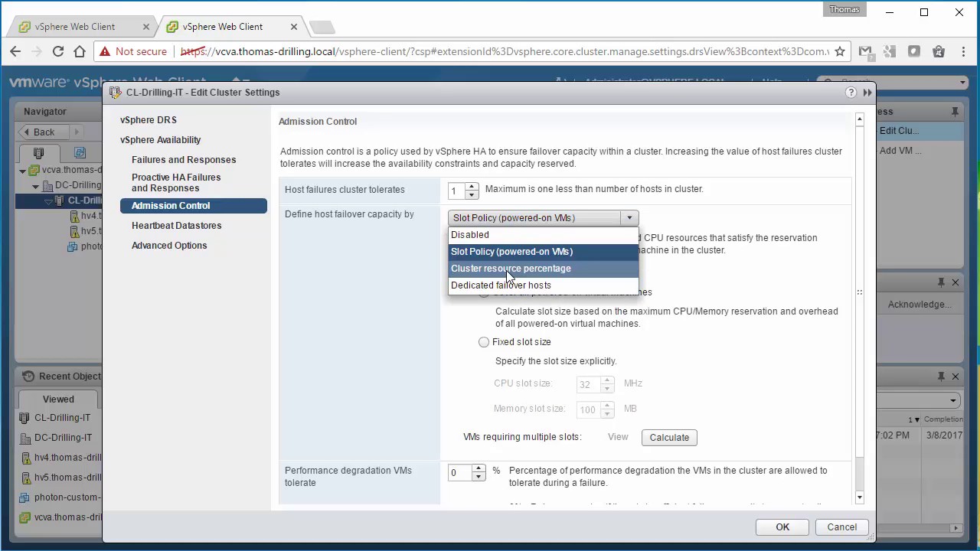Viewport: 980px width, 551px height.
Task: Click the Not secure warning icon
Action: (x=105, y=51)
